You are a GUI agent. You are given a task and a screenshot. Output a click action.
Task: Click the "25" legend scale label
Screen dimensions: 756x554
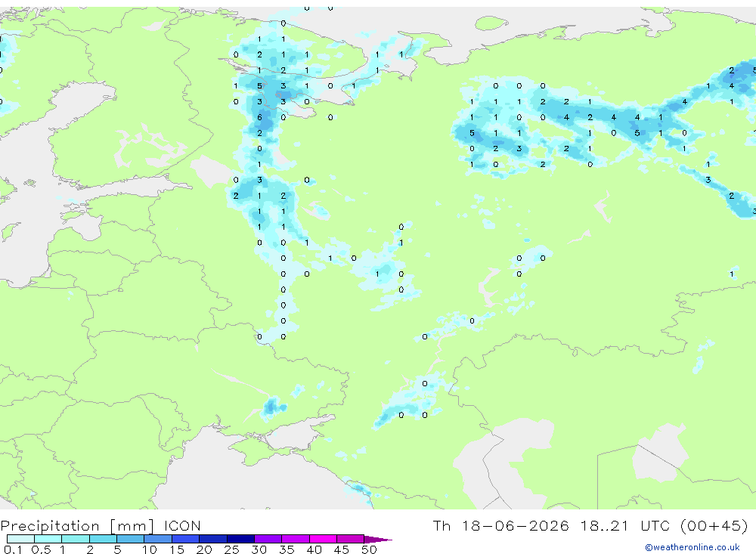(232, 549)
